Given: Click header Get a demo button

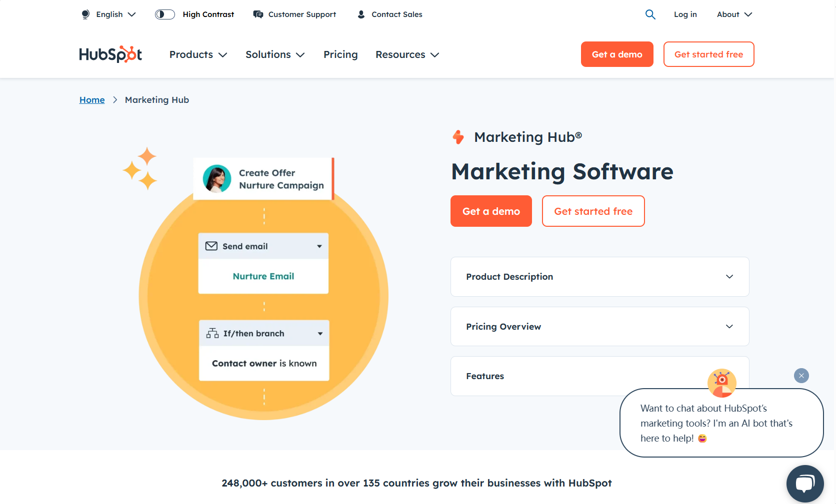Looking at the screenshot, I should click(x=617, y=54).
